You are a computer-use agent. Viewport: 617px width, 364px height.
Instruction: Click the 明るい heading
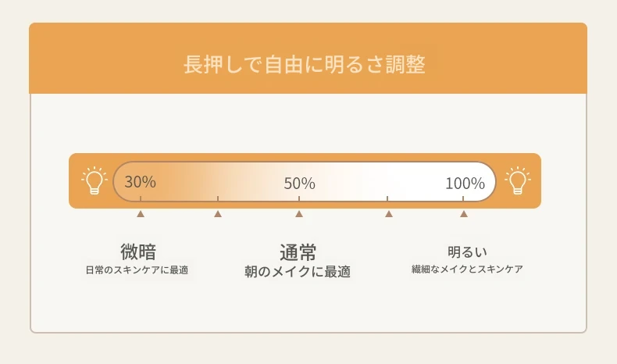pyautogui.click(x=467, y=252)
